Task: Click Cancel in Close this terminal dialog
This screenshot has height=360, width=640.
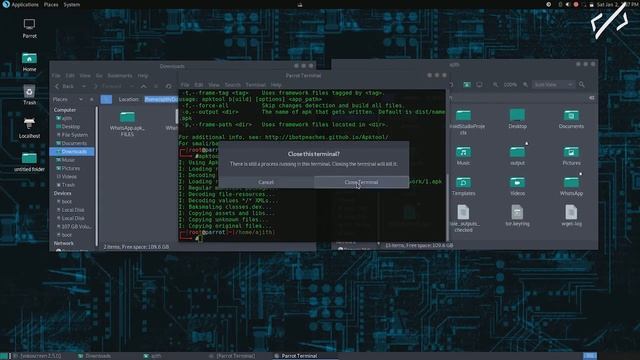Action: point(266,182)
